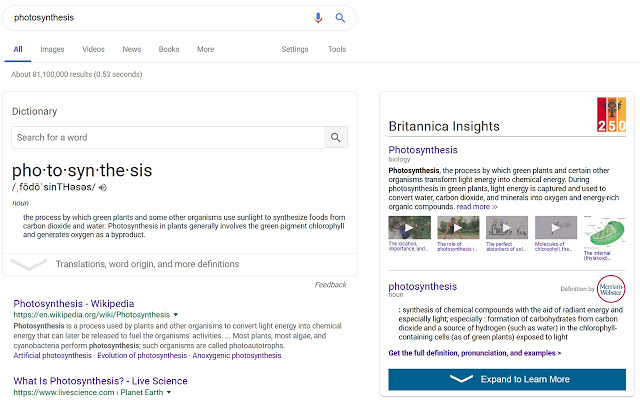Switch to the Videos tab
Screen dimensions: 640x400
[x=93, y=49]
